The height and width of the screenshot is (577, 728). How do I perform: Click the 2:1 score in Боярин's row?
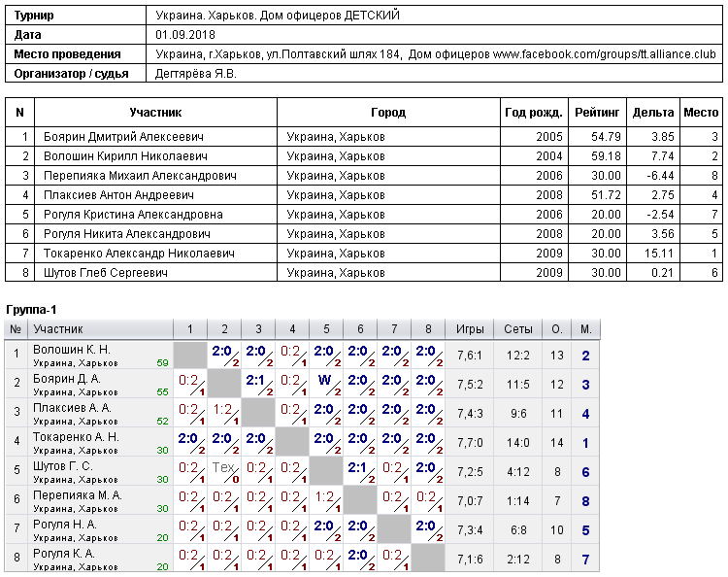click(255, 381)
